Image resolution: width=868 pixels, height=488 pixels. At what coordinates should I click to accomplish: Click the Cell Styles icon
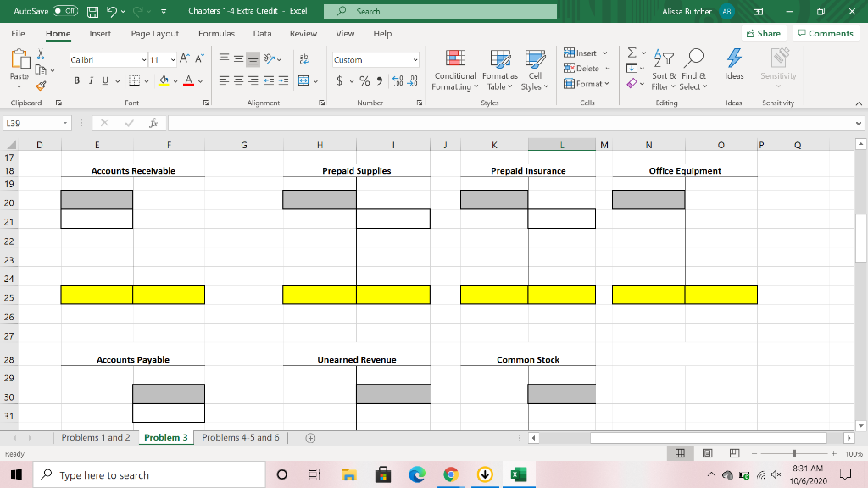coord(533,72)
